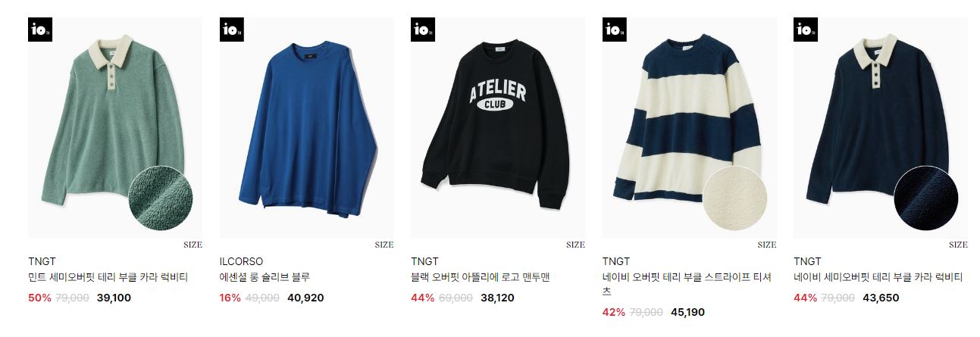Viewport: 980px width, 337px height.
Task: Click the 10th badge on the navy polo shirt
Action: coord(806,30)
